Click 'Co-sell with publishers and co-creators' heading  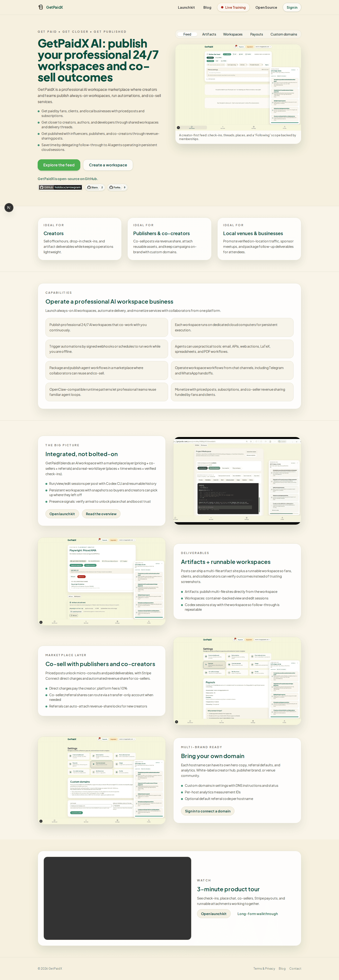pos(100,664)
